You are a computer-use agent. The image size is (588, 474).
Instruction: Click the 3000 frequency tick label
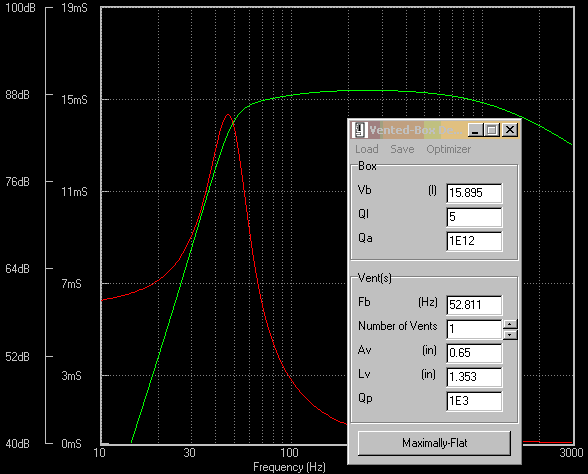(572, 453)
